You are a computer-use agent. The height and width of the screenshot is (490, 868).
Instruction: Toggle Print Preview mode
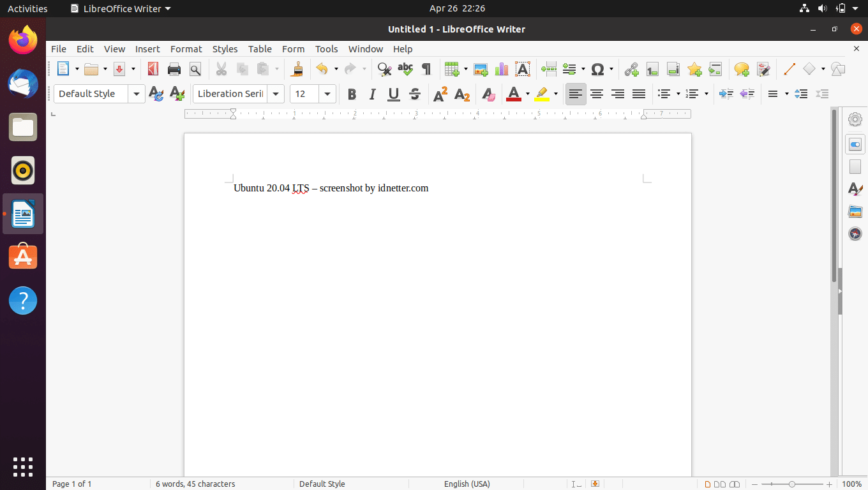(x=195, y=69)
